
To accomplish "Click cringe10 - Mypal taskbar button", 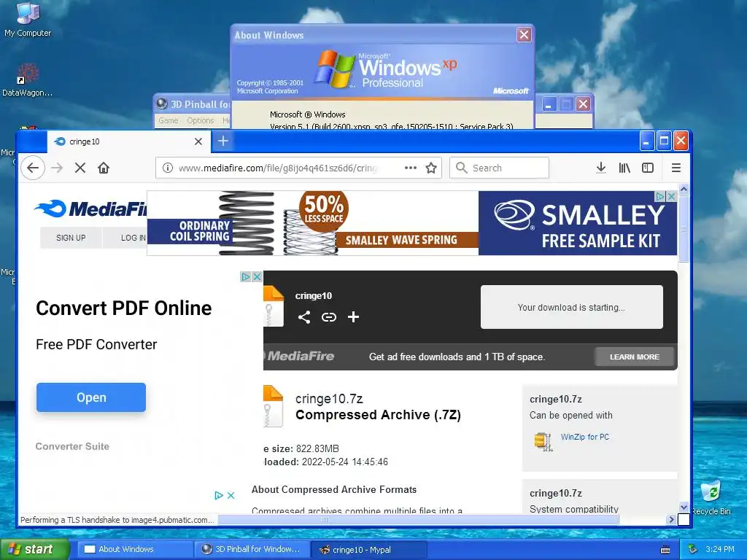I will pos(368,549).
